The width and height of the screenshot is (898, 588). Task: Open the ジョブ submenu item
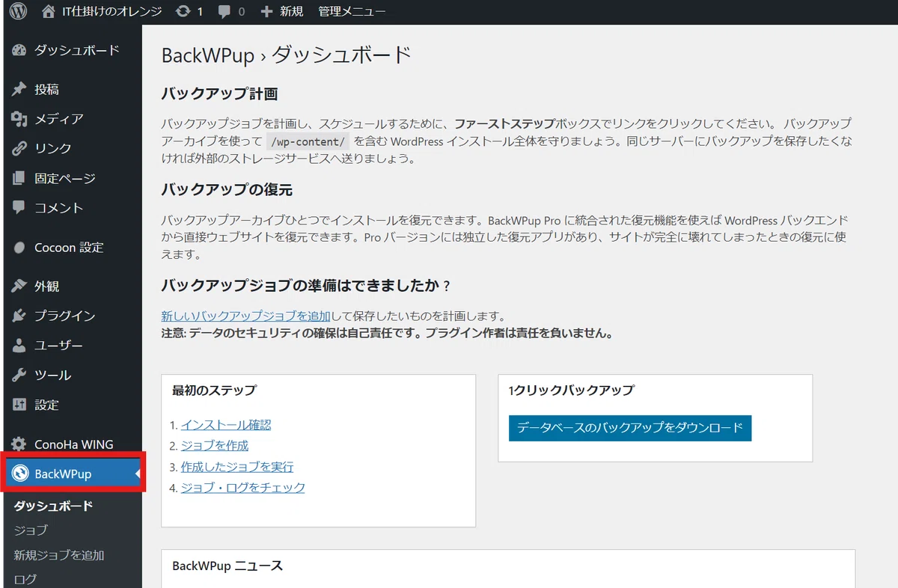[x=31, y=530]
